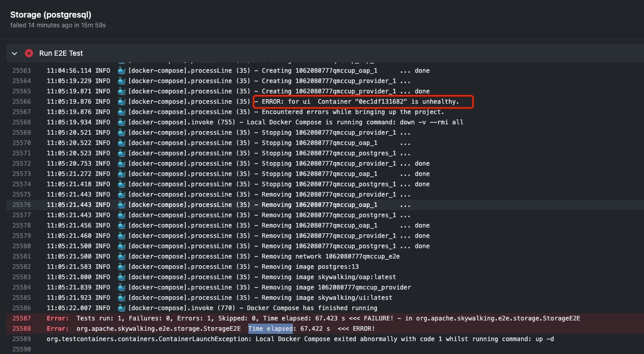Select error log line number 25587
644x354 pixels.
[22, 318]
